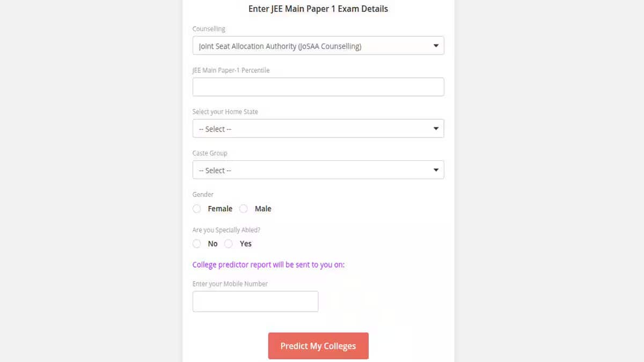
Task: Open the Caste Group dropdown
Action: point(311,170)
